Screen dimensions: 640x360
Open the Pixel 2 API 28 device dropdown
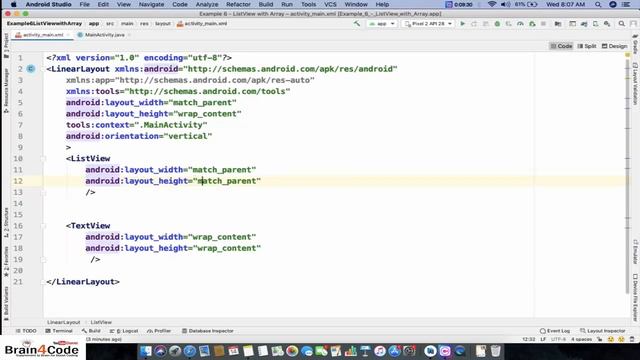pyautogui.click(x=428, y=24)
